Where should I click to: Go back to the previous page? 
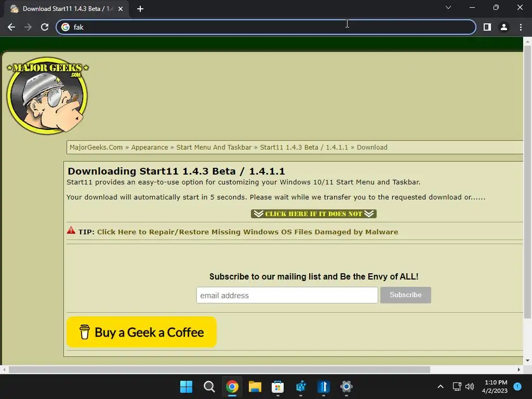click(x=11, y=27)
